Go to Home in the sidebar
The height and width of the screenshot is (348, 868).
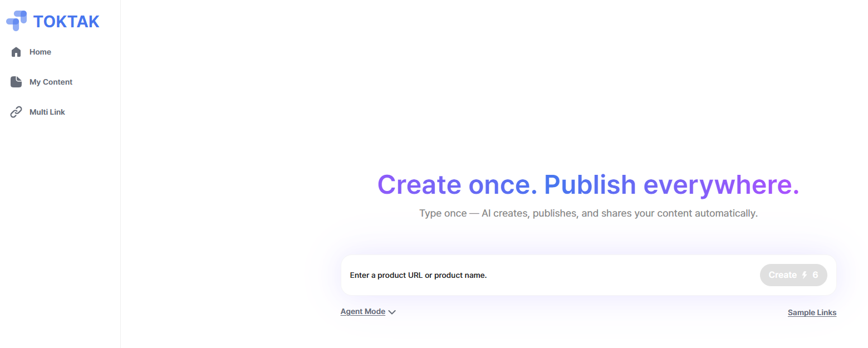click(x=40, y=52)
